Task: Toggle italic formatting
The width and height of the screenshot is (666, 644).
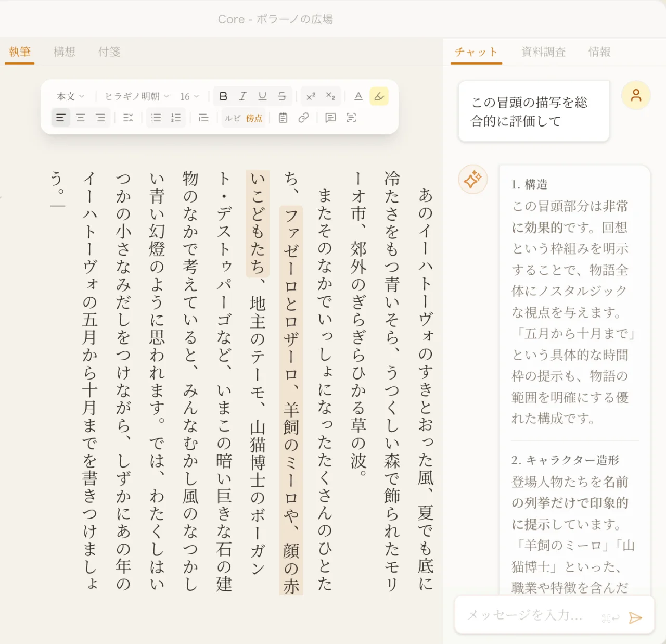Action: click(x=242, y=96)
